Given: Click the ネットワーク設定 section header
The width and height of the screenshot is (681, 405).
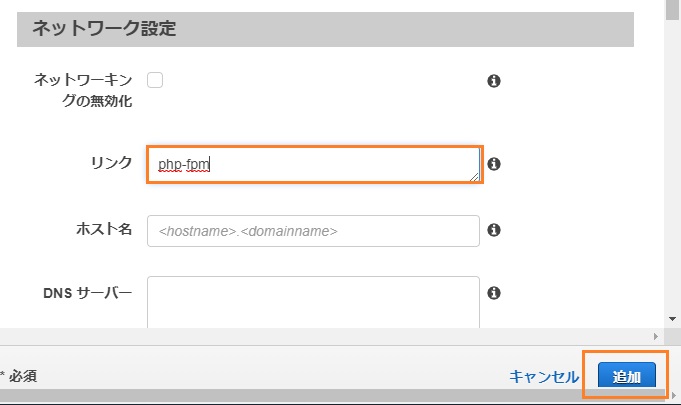Looking at the screenshot, I should [x=325, y=29].
